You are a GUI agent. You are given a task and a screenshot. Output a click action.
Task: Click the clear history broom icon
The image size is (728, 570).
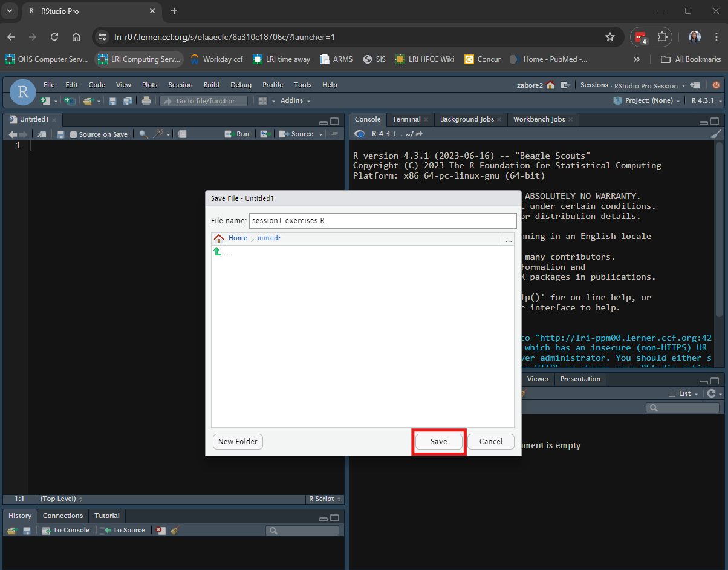coord(174,531)
